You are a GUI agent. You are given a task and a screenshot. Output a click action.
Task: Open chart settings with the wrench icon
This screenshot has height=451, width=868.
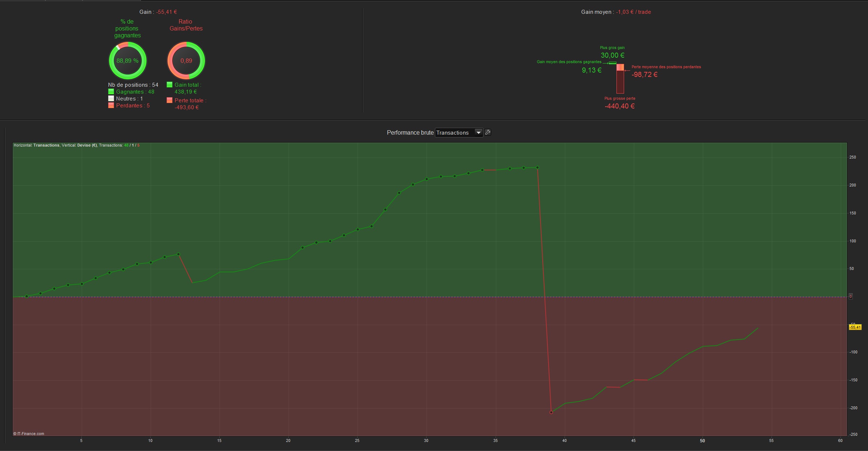[x=488, y=132]
